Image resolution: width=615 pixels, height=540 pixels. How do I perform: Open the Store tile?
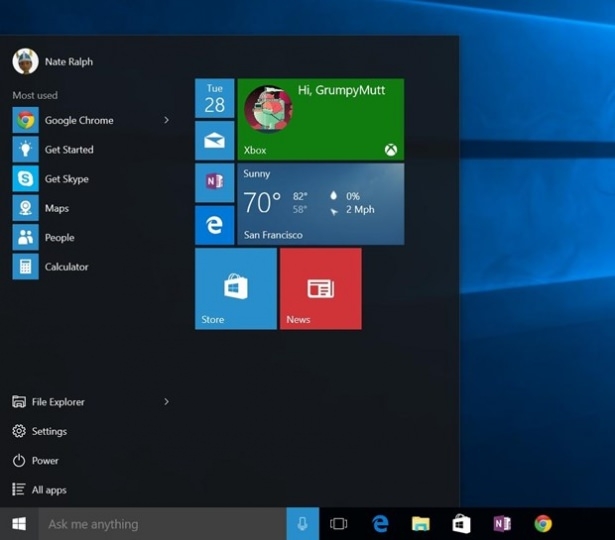pyautogui.click(x=235, y=289)
